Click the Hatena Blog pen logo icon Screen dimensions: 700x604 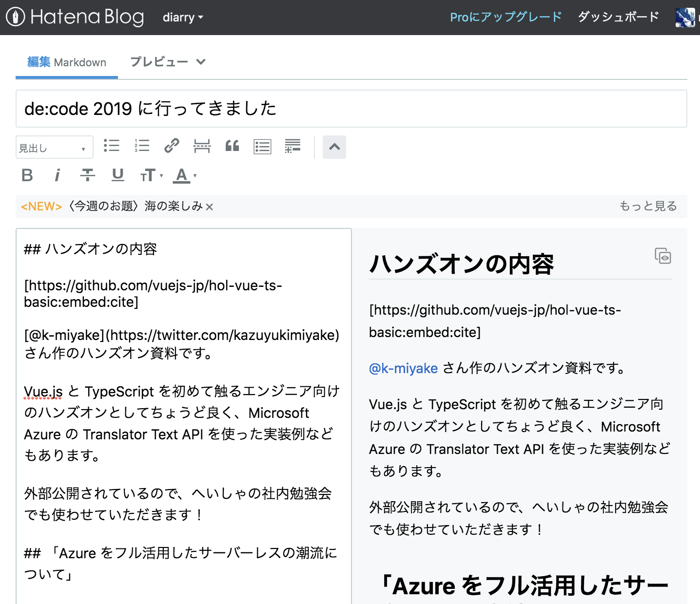16,17
